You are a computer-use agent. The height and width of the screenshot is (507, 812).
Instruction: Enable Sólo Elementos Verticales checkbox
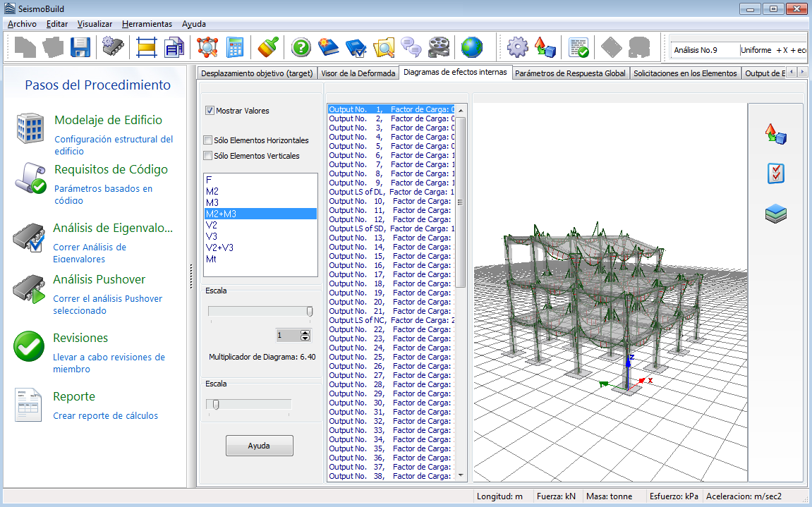click(208, 156)
